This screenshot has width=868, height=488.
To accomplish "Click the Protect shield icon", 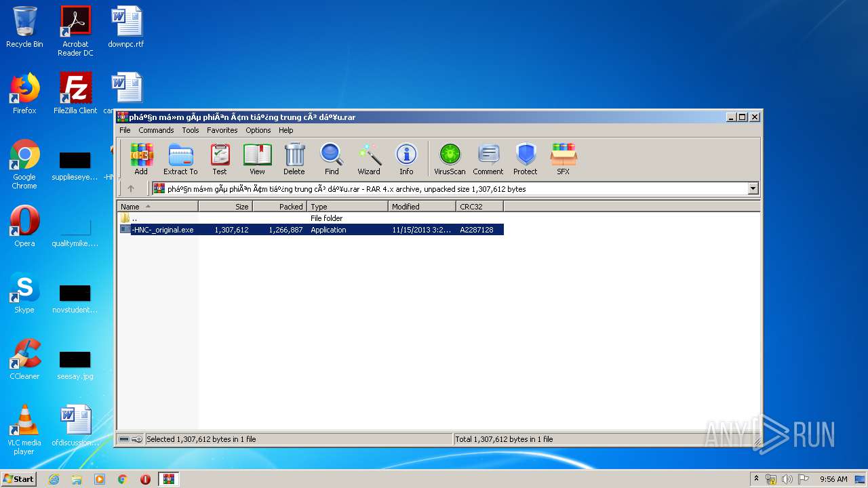I will pos(526,159).
